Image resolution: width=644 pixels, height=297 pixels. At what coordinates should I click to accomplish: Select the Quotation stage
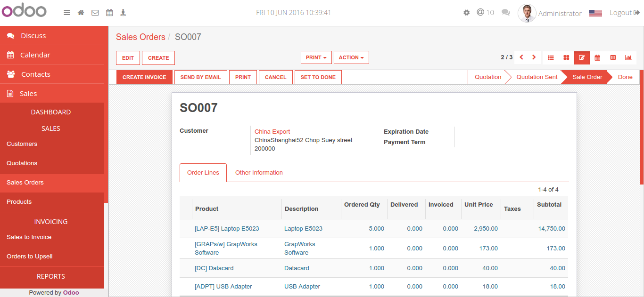pos(488,77)
